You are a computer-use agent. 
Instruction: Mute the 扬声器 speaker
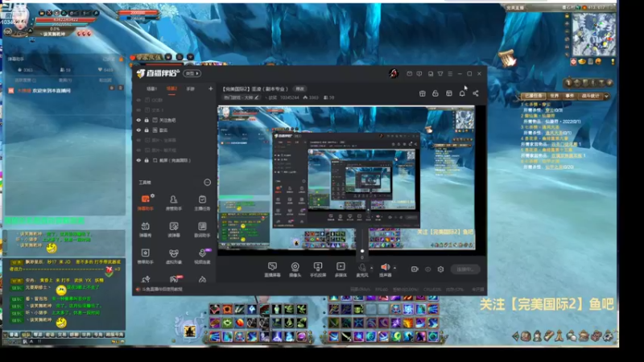[385, 267]
